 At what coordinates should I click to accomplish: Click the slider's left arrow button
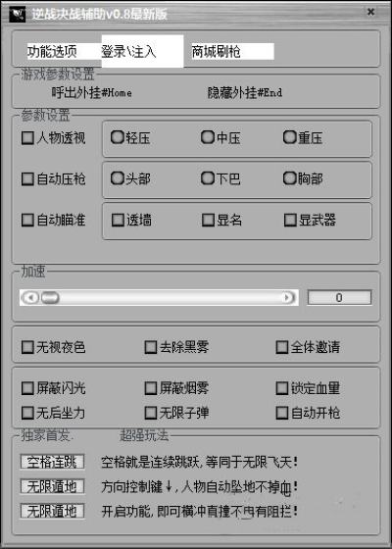point(31,298)
